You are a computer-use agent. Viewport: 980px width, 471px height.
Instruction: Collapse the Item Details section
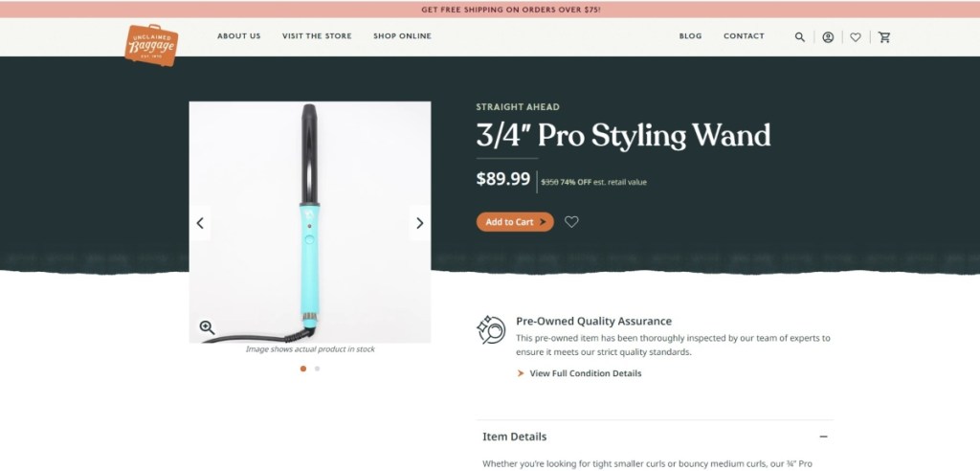coord(823,437)
